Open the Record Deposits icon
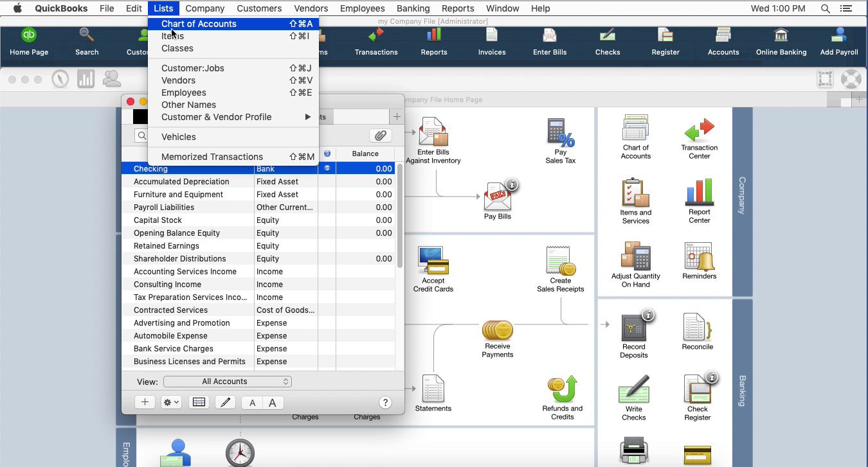The image size is (868, 467). coord(634,336)
